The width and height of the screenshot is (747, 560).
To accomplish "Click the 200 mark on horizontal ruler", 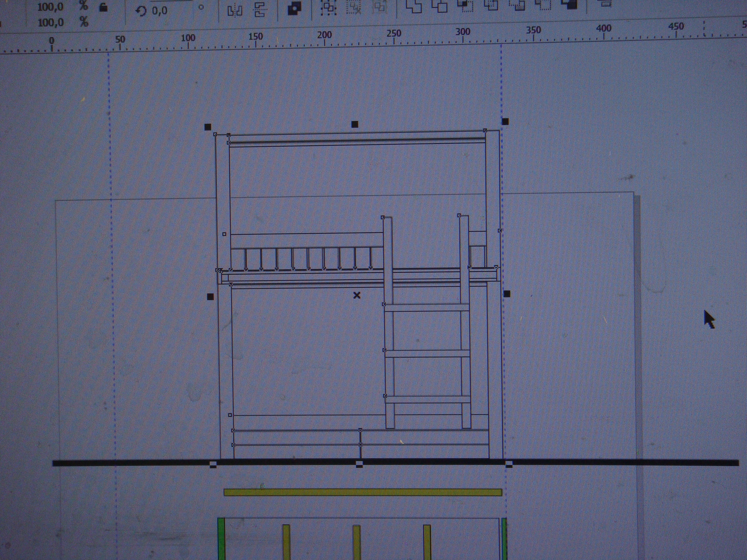I will coord(324,35).
